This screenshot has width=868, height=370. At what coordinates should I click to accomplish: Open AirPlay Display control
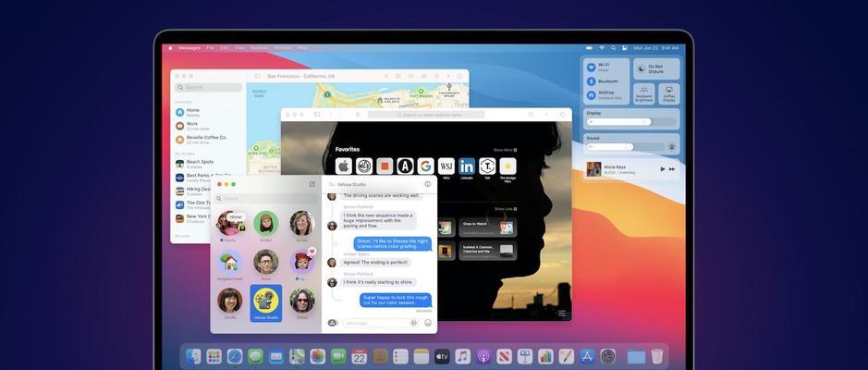point(669,93)
